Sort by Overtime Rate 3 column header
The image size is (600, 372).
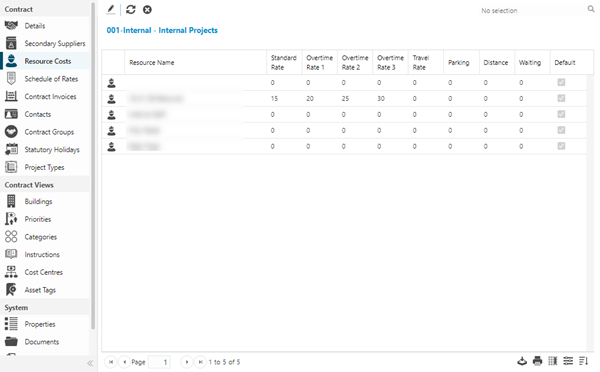[390, 62]
